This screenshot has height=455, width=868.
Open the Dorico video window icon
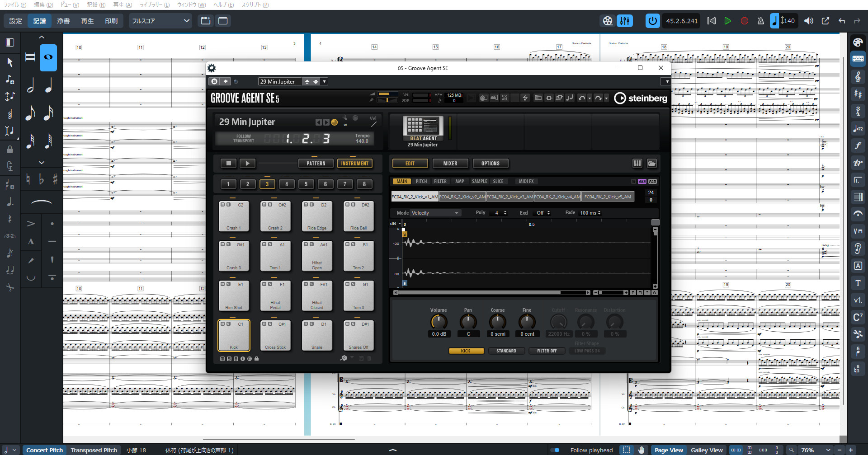(608, 21)
